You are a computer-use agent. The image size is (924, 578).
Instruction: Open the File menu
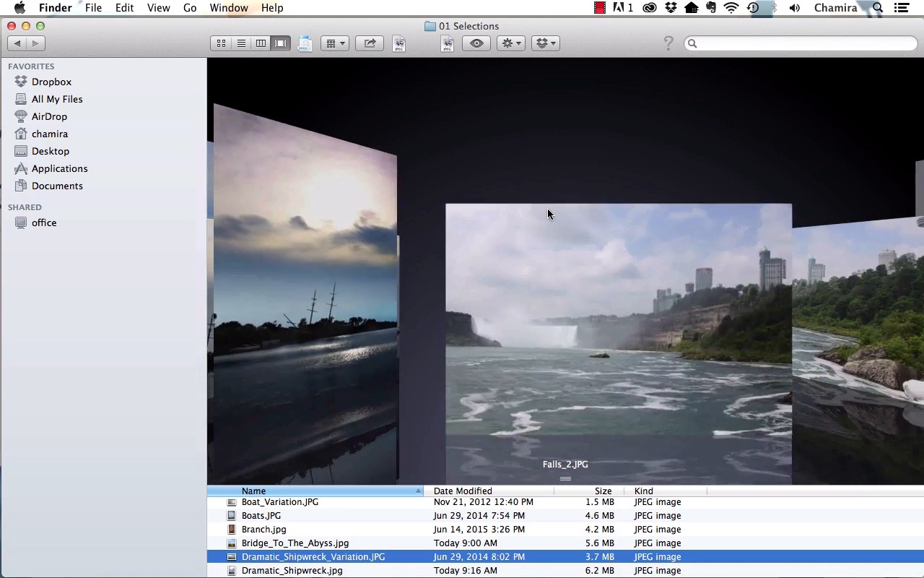[93, 8]
